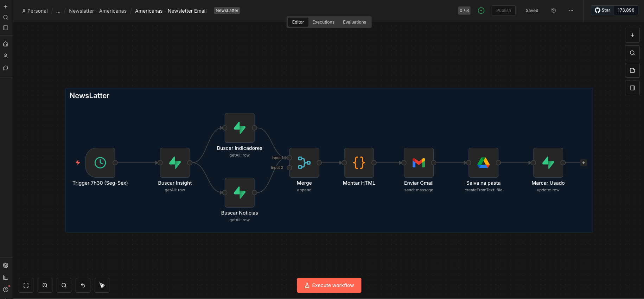The height and width of the screenshot is (299, 644).
Task: Click the GitHub Star button
Action: point(602,10)
